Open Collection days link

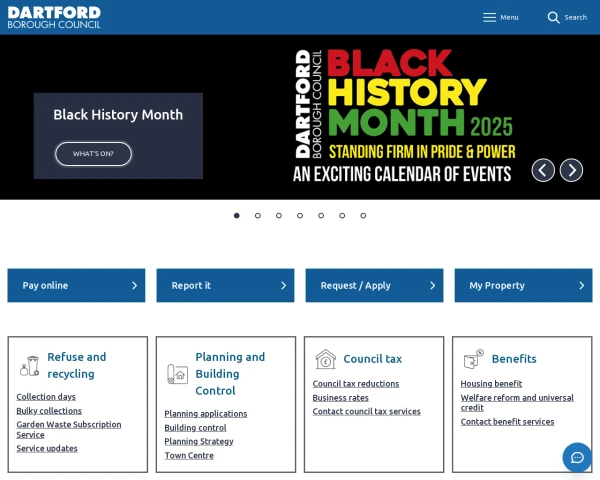tap(46, 397)
